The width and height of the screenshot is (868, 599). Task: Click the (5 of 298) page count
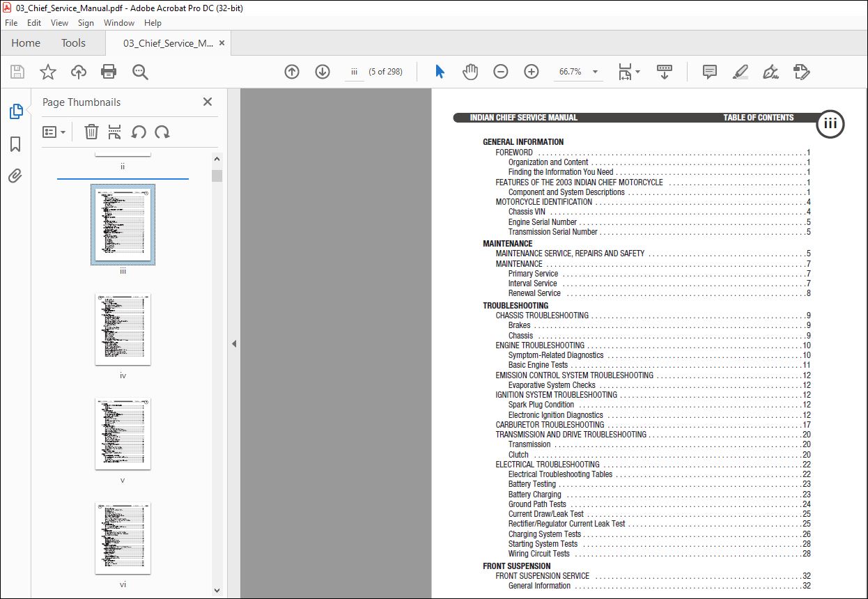pos(385,72)
